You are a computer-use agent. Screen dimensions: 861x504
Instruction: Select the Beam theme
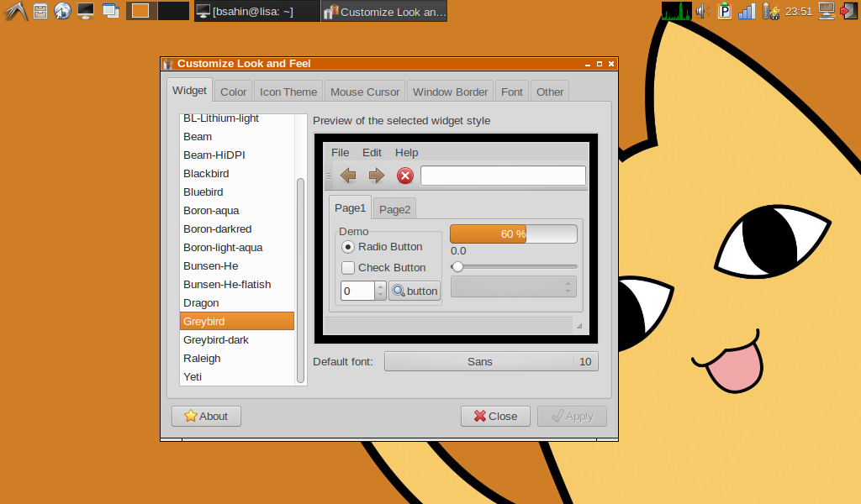coord(237,137)
